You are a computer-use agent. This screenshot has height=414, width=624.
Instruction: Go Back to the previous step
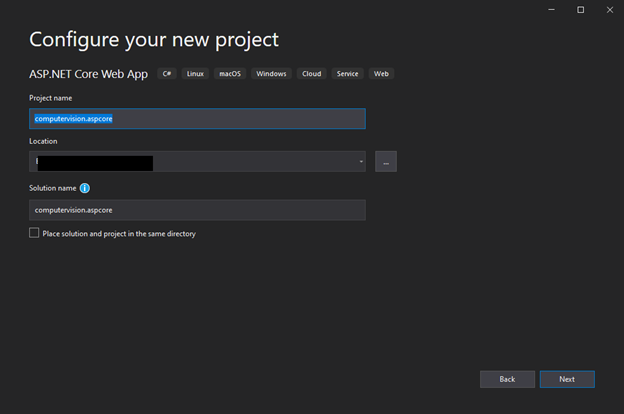(507, 379)
